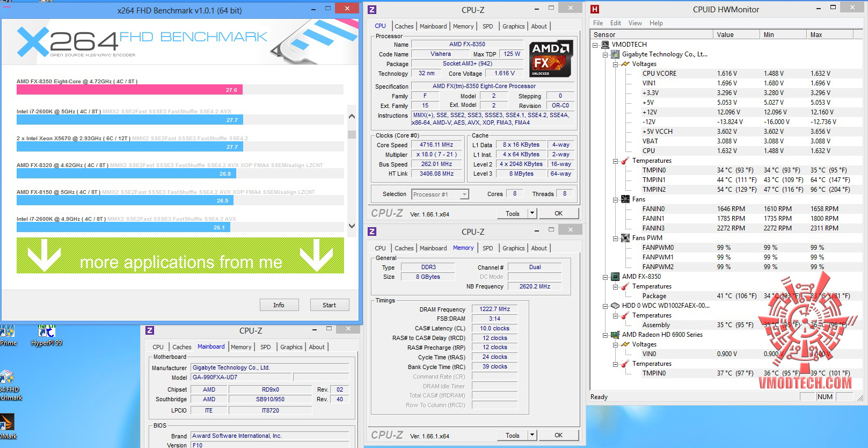This screenshot has height=448, width=868.
Task: Click the CPU-Z logo icon in the CPU tab window's title bar
Action: [x=372, y=10]
